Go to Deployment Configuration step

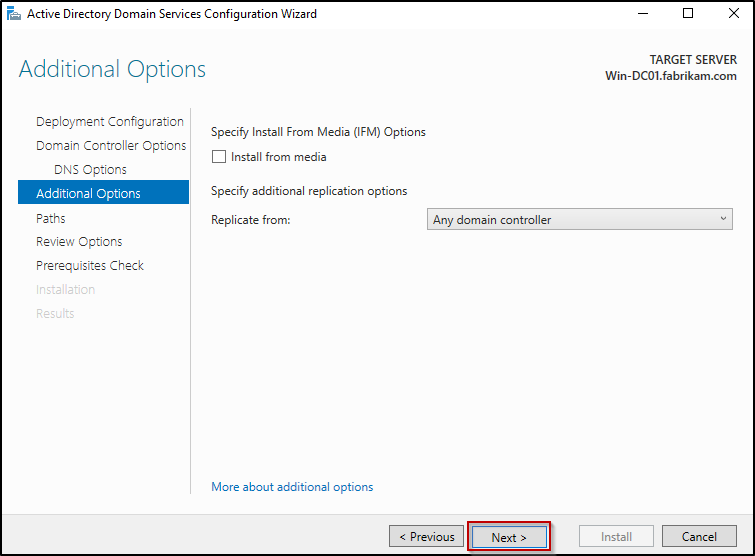point(110,122)
